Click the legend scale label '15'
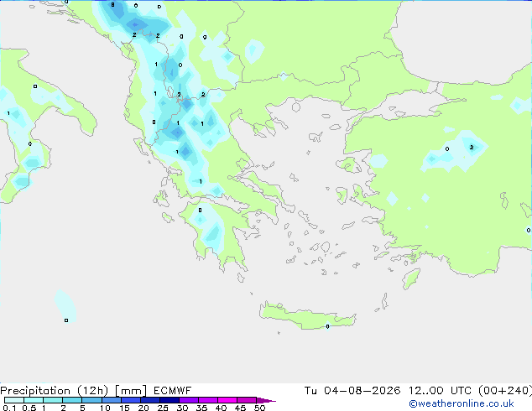Screen dimensions: 532x411 pos(124,408)
